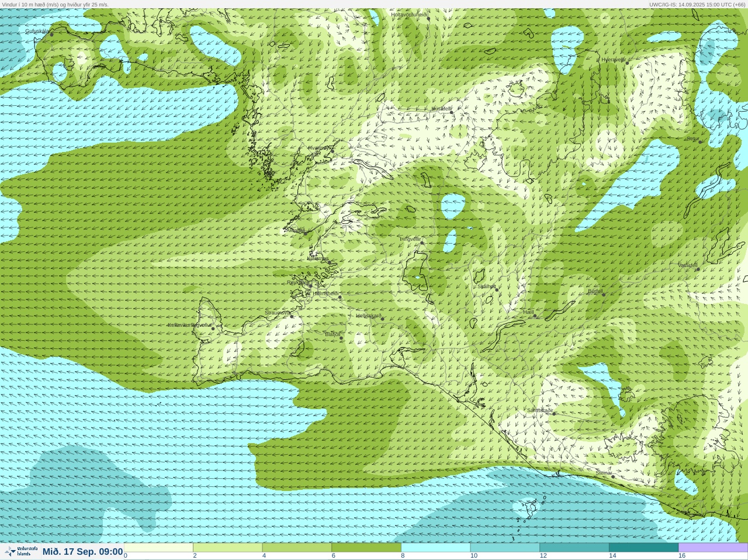Click the Kjalarnes station label

pos(318,258)
